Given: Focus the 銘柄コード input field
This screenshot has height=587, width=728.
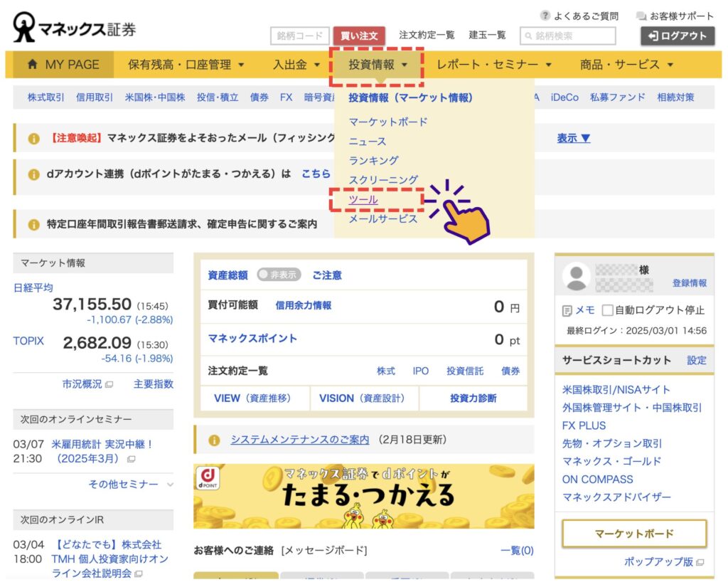Looking at the screenshot, I should click(x=299, y=36).
